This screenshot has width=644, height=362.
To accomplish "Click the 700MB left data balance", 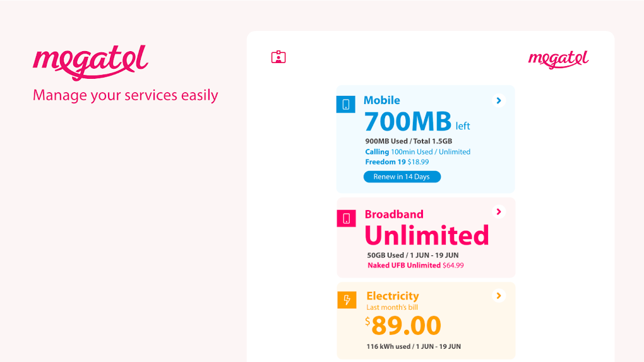I will tap(417, 121).
